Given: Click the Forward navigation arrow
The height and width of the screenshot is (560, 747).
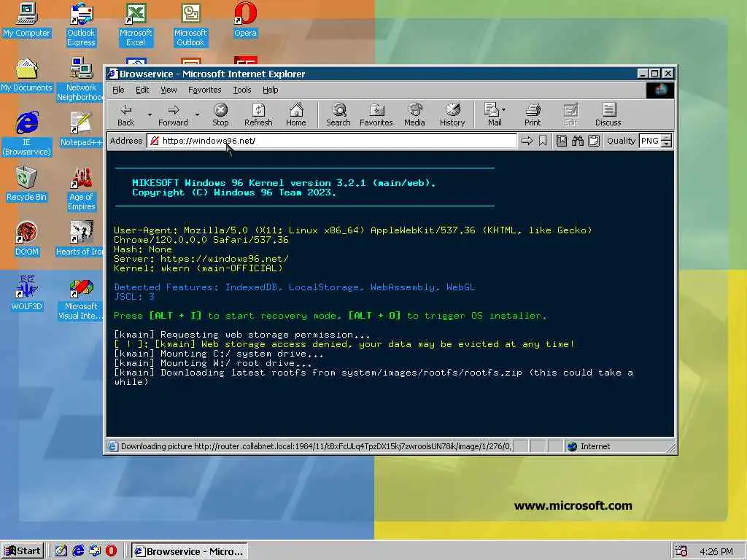Looking at the screenshot, I should [x=173, y=115].
